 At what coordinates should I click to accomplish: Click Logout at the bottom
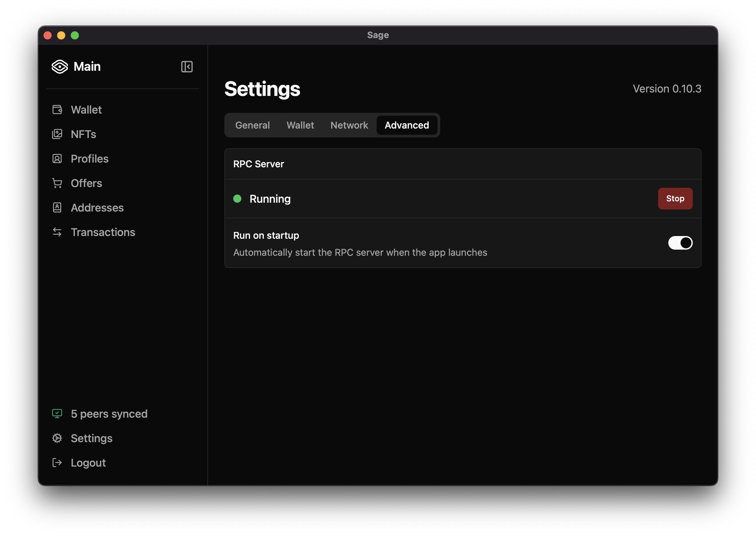[88, 463]
